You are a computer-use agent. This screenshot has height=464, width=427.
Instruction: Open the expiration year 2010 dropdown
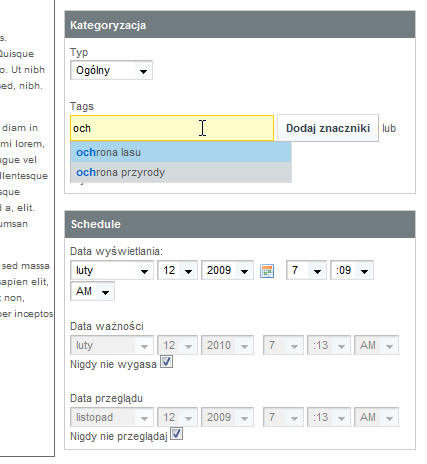point(227,345)
